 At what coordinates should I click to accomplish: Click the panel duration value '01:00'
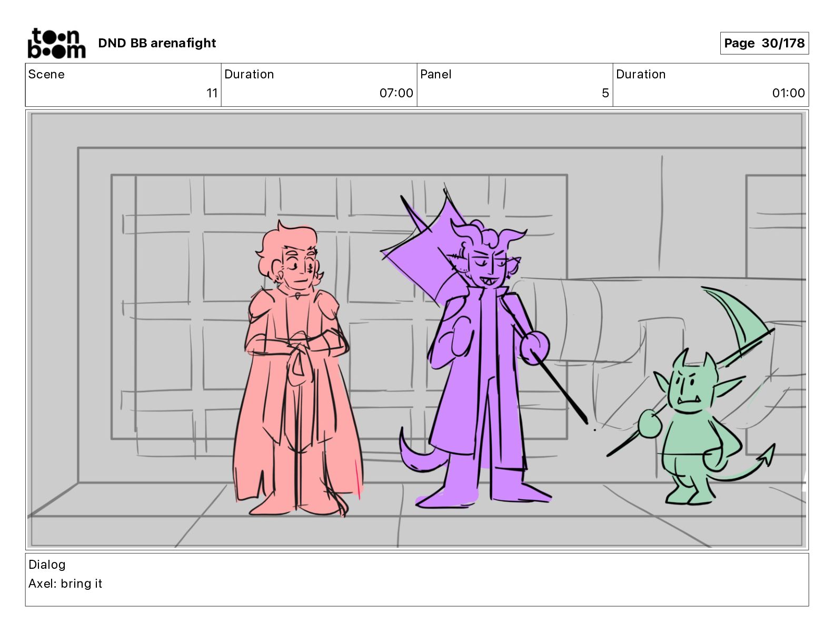click(788, 93)
